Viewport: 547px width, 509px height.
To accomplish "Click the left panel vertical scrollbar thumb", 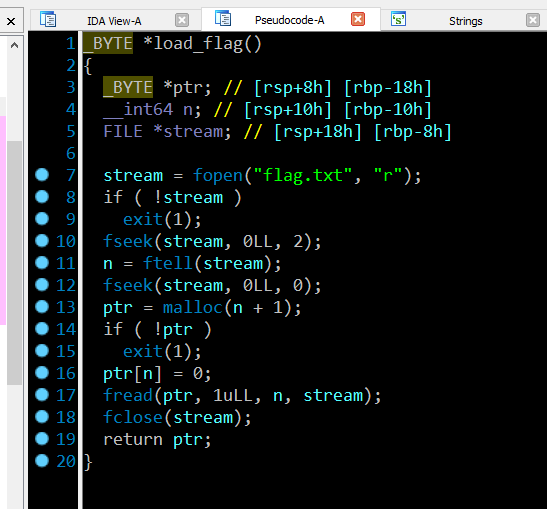I will (x=14, y=263).
